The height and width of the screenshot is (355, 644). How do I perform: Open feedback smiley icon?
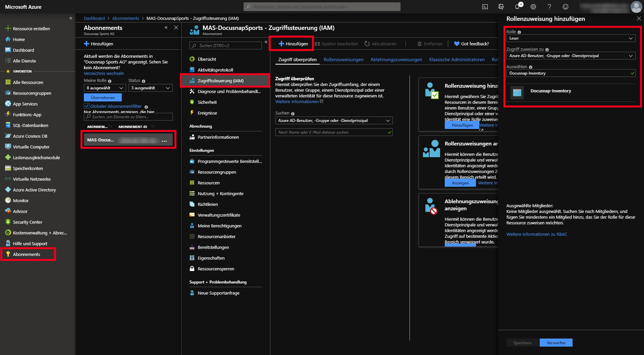[566, 7]
